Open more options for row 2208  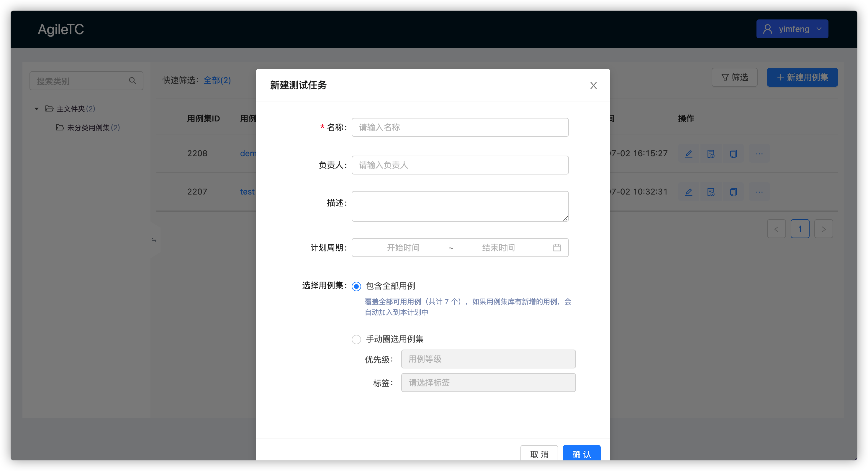click(759, 154)
